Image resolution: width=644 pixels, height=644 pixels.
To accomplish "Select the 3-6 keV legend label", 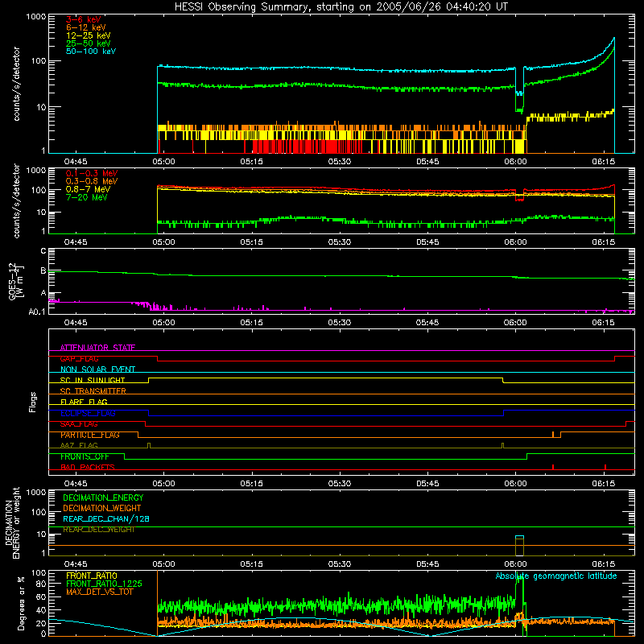I will point(84,19).
